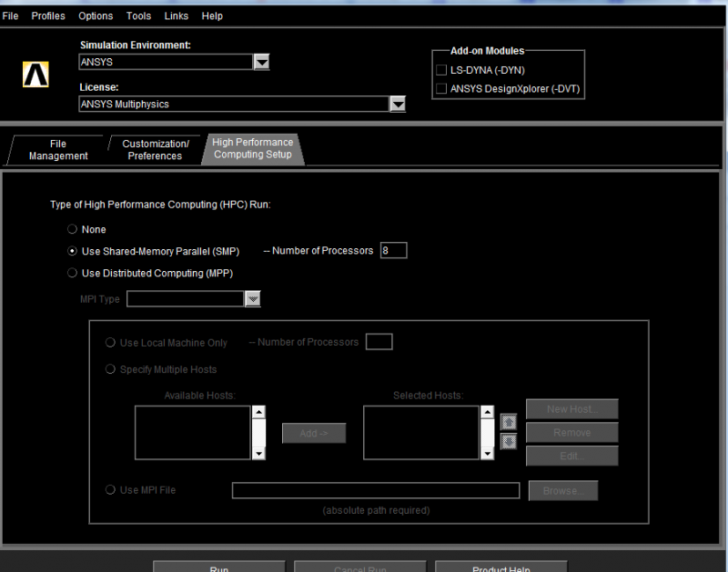Click the Selected Hosts list box
Screen dimensions: 728x572
421,433
